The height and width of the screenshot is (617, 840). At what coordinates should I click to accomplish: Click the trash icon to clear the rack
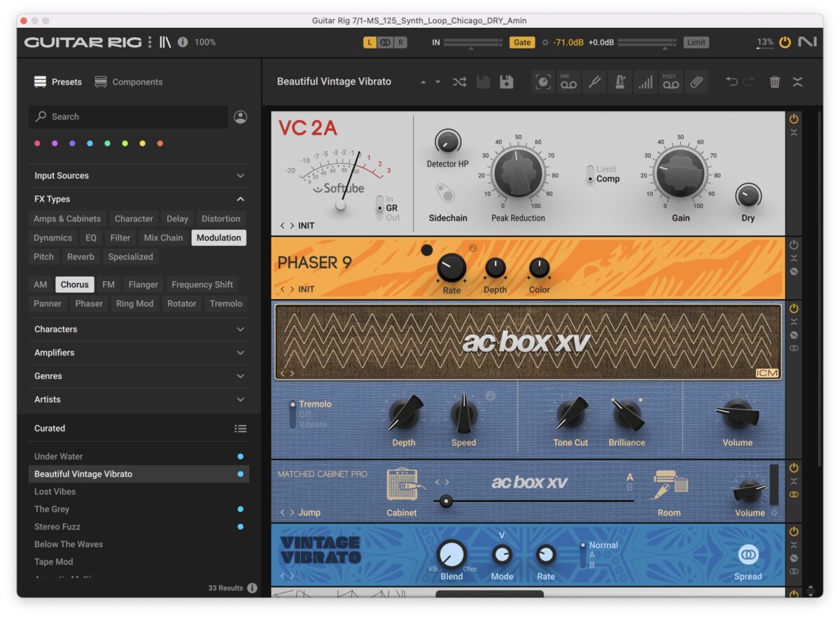pos(775,82)
